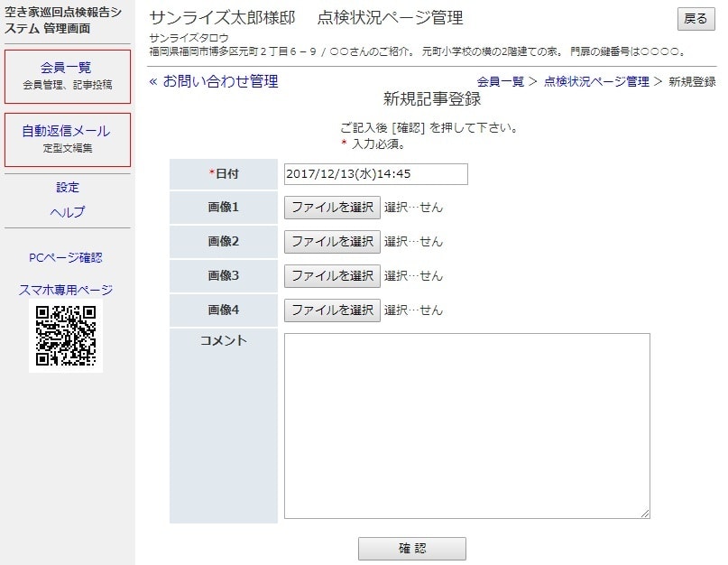Focus the 日付 date input field
Image resolution: width=728 pixels, height=565 pixels.
coord(375,174)
